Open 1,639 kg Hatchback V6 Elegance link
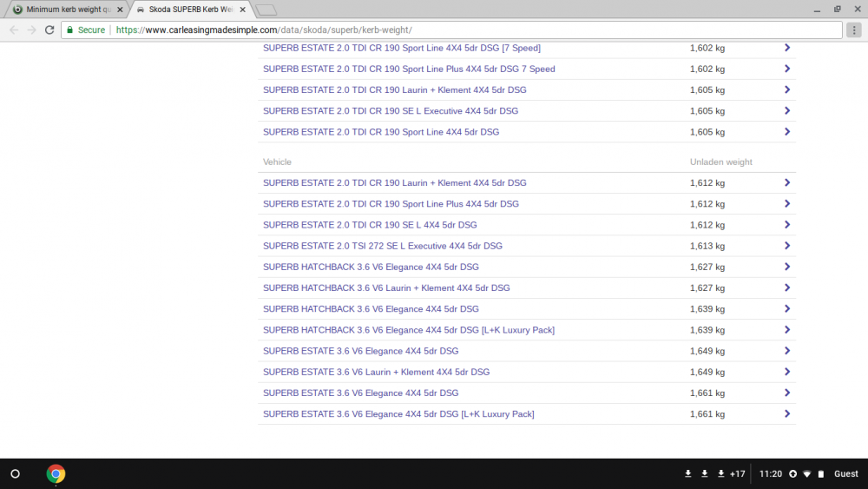Viewport: 868px width, 489px height. coord(371,309)
